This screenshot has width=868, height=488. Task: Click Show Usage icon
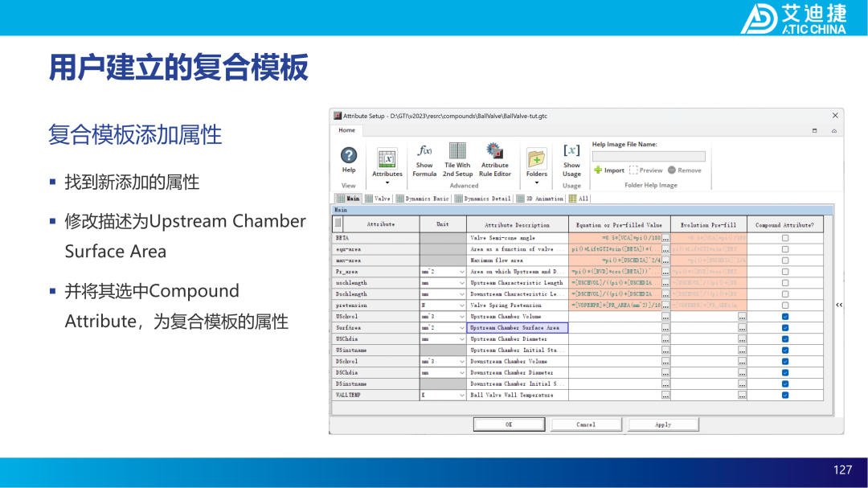(571, 150)
